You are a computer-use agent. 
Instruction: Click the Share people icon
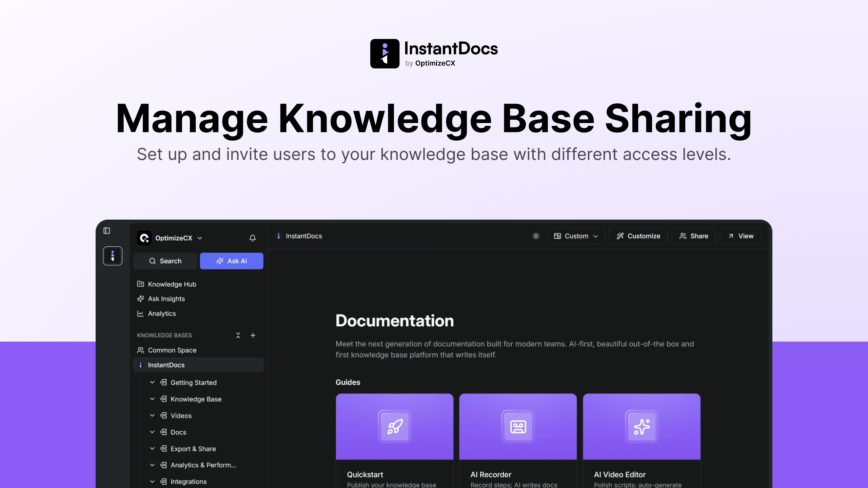[x=684, y=236]
